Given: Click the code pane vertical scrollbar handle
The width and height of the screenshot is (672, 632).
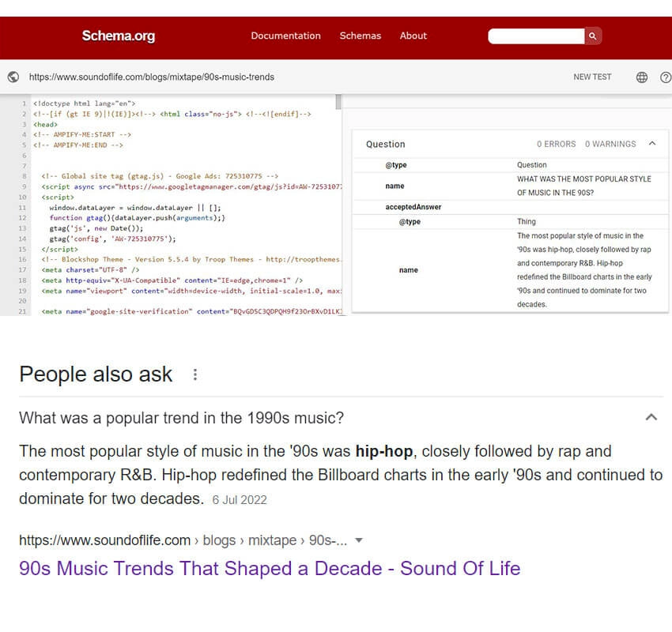Looking at the screenshot, I should click(x=338, y=102).
